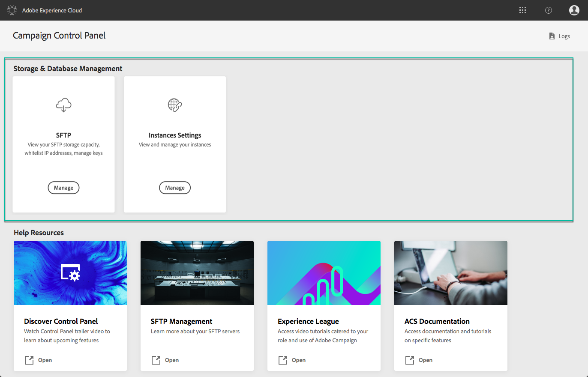
Task: Click 'Watch Control Panel trailer video' description
Action: 67,336
